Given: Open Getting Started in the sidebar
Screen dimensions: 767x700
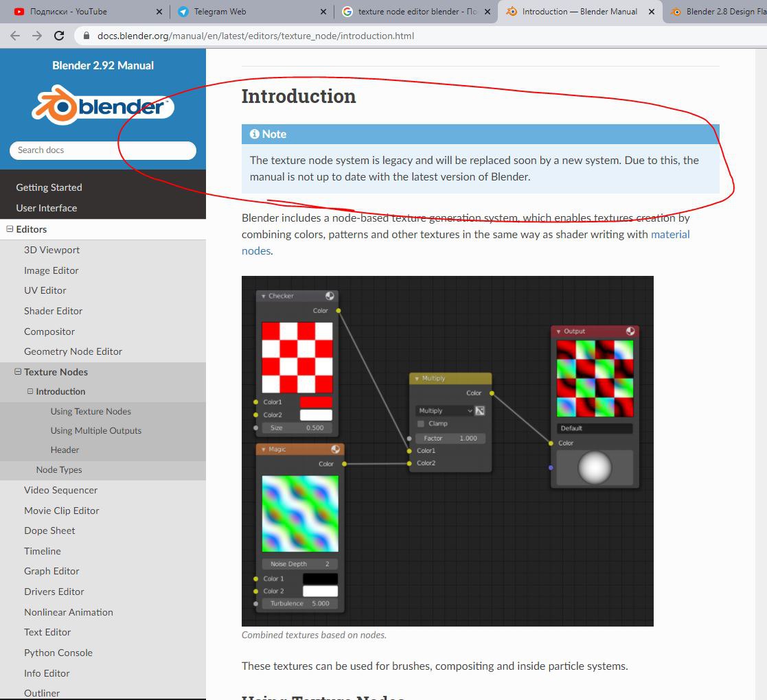Looking at the screenshot, I should coord(49,187).
